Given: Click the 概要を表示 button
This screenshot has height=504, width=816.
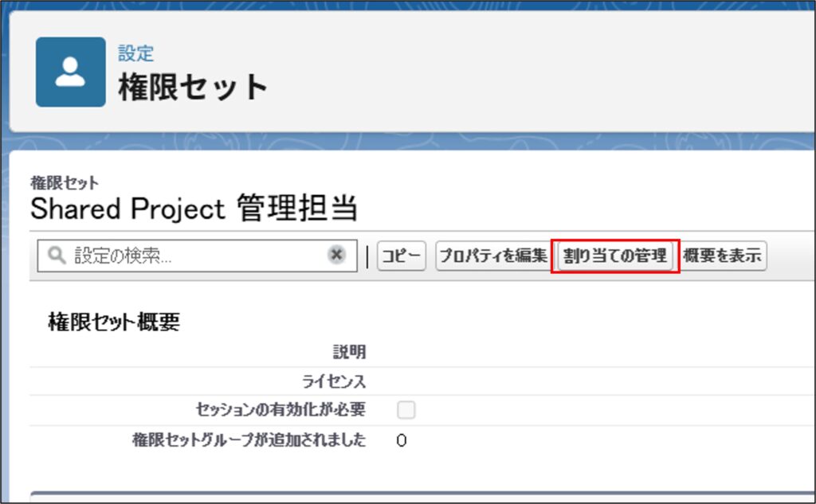Looking at the screenshot, I should tap(722, 256).
